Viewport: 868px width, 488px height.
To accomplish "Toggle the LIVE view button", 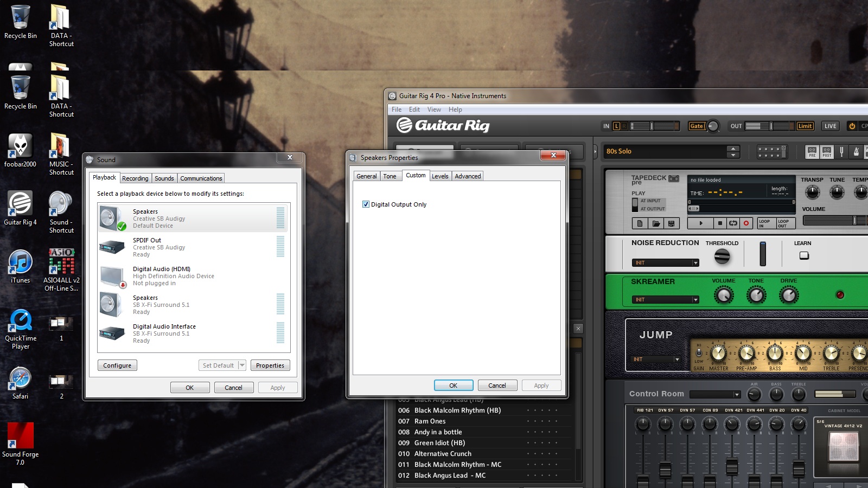I will (830, 126).
